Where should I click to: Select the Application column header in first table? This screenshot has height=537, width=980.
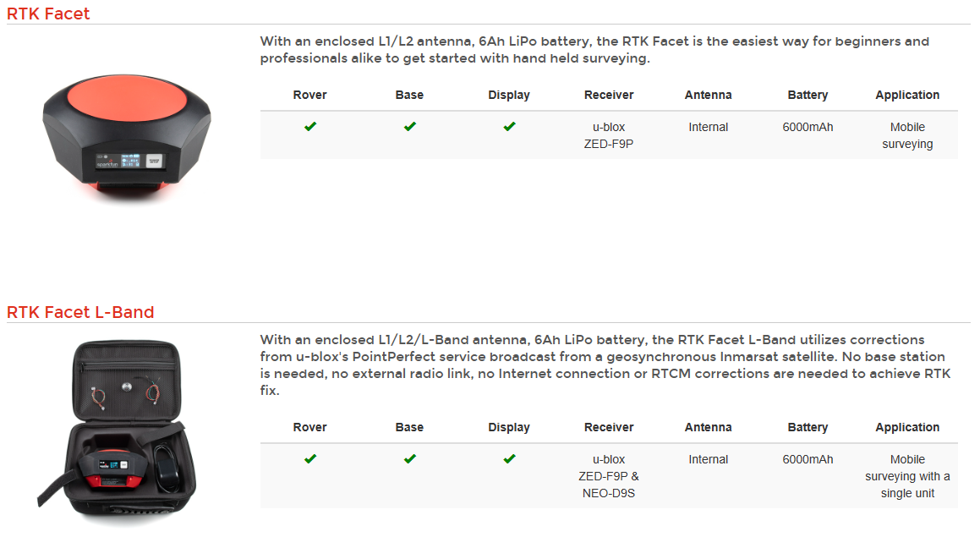coord(907,95)
